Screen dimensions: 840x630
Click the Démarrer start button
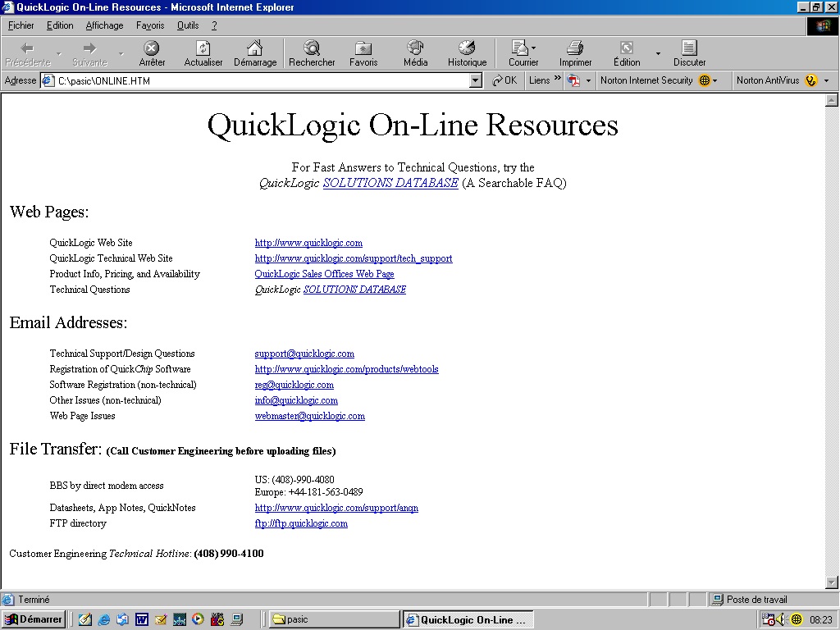(x=34, y=619)
